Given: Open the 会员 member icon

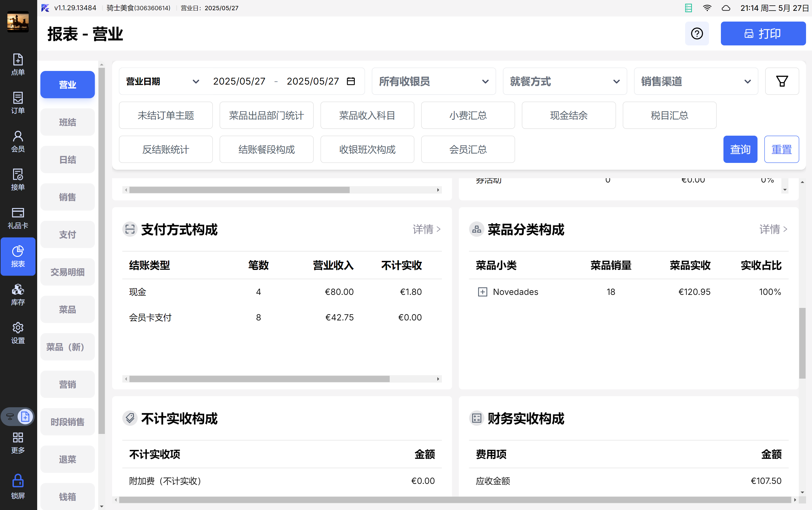Looking at the screenshot, I should tap(18, 141).
